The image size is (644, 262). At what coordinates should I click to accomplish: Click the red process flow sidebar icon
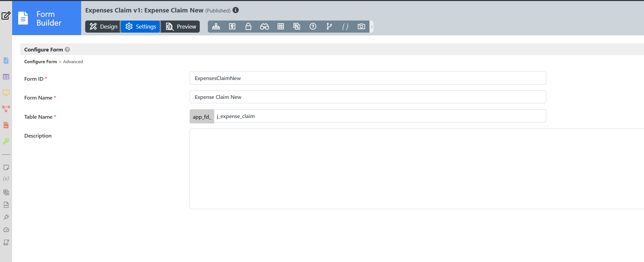[6, 109]
